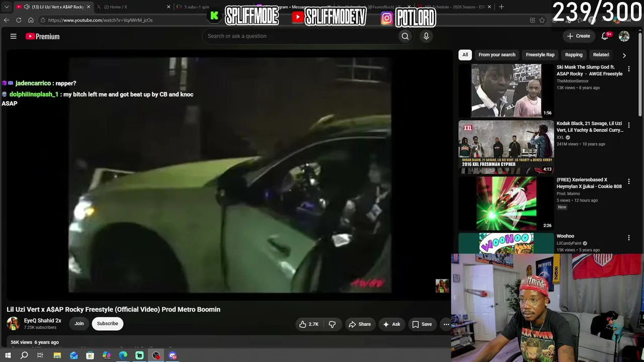Open Microsoft Store from taskbar
Image resolution: width=644 pixels, height=362 pixels.
coord(90,355)
